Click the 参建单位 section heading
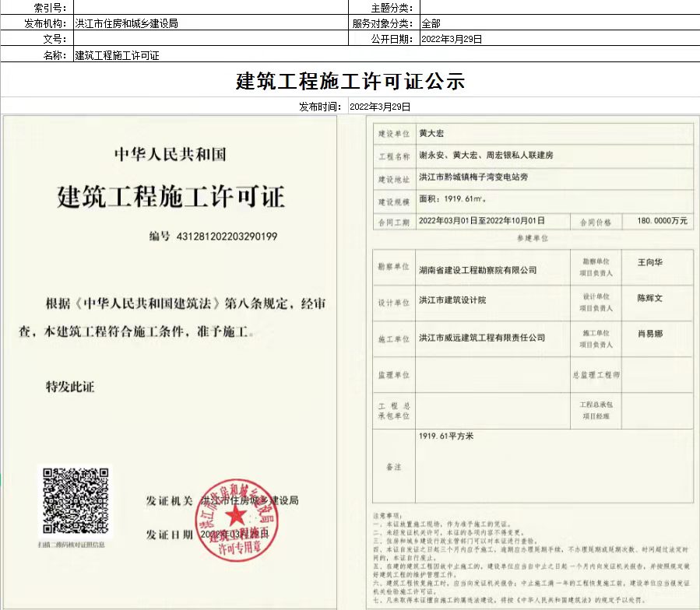 (533, 238)
